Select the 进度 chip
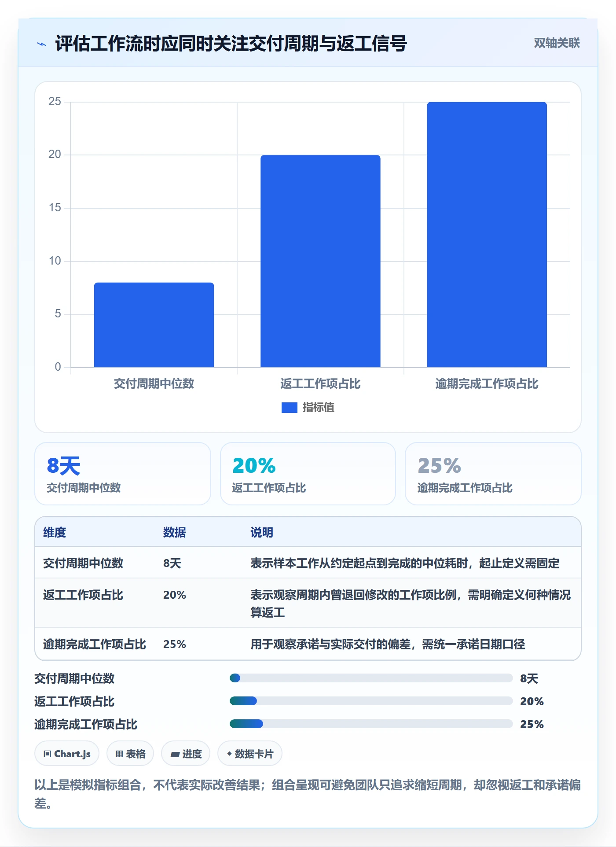The height and width of the screenshot is (847, 616). click(186, 754)
